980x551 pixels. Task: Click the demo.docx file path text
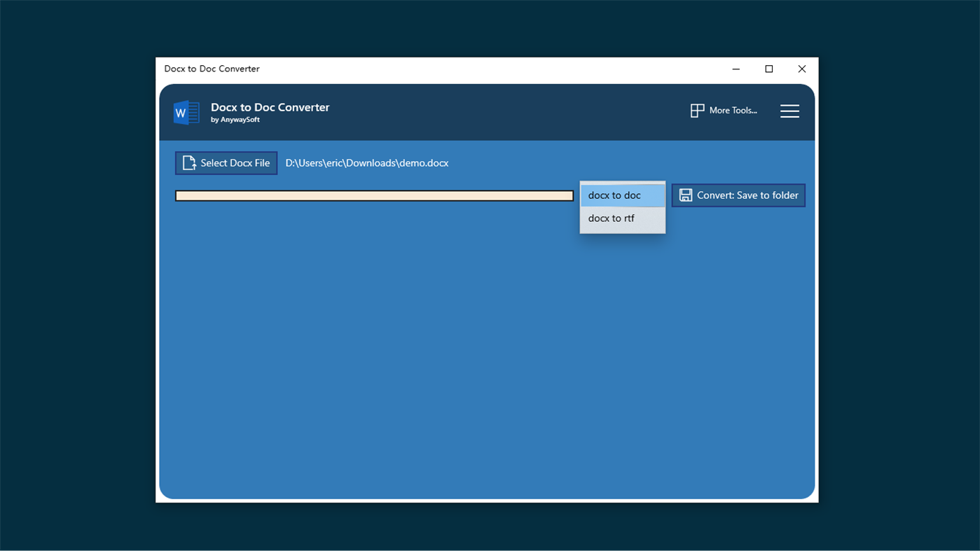point(366,162)
